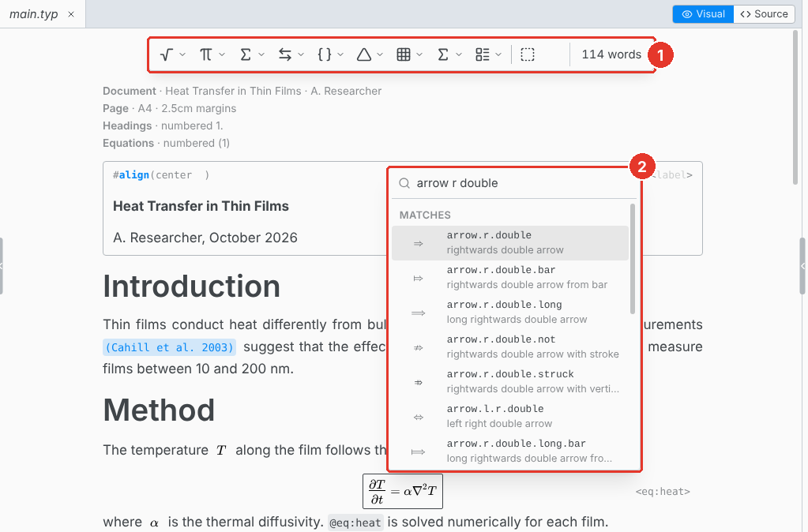808x532 pixels.
Task: Click the Document metadata line
Action: 242,91
